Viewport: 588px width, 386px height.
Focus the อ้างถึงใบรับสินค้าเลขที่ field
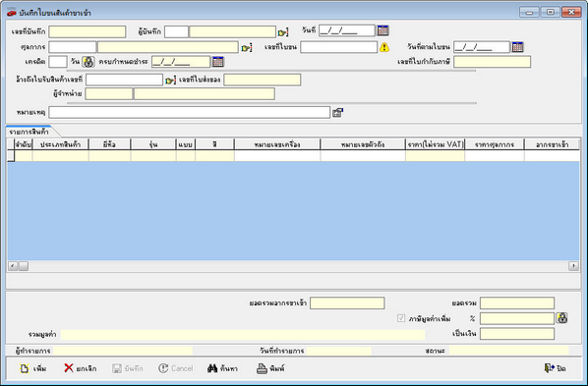[x=124, y=80]
